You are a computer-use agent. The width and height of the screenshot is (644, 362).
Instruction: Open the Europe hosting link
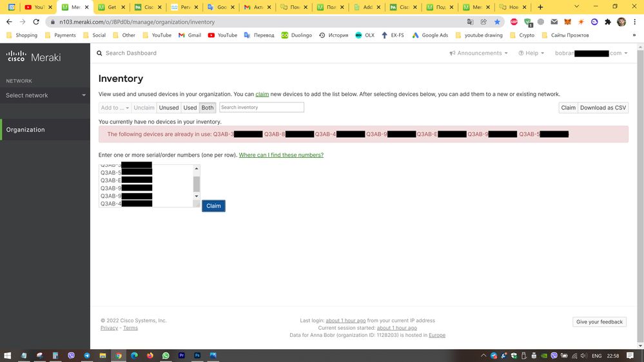tap(437, 335)
